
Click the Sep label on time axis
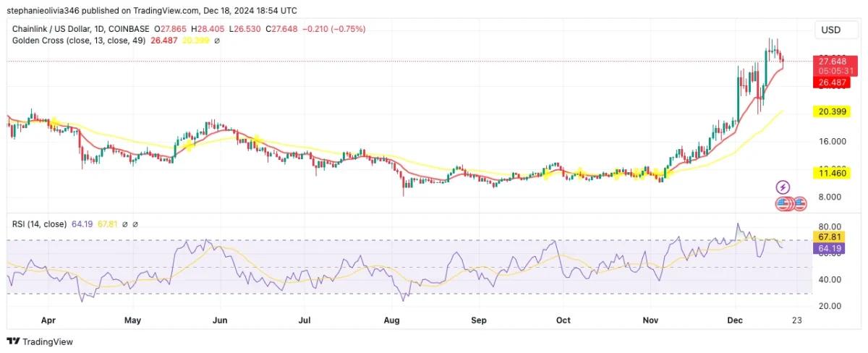pyautogui.click(x=478, y=319)
